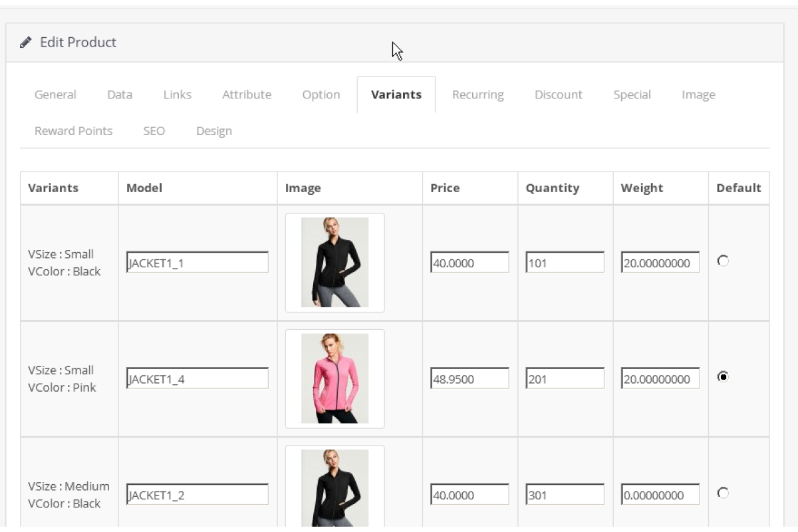798x532 pixels.
Task: Open the Links tab
Action: tap(178, 94)
